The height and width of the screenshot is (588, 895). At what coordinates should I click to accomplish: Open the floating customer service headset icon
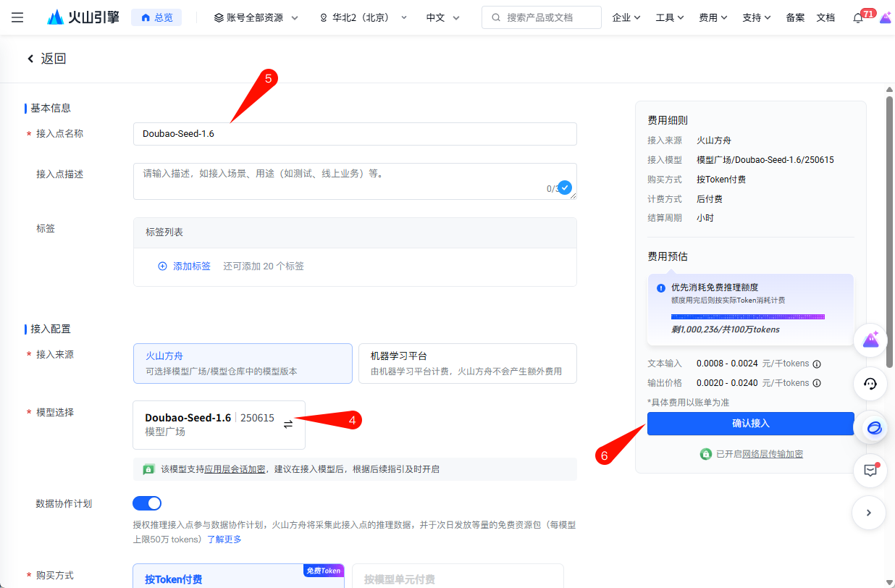coord(871,384)
